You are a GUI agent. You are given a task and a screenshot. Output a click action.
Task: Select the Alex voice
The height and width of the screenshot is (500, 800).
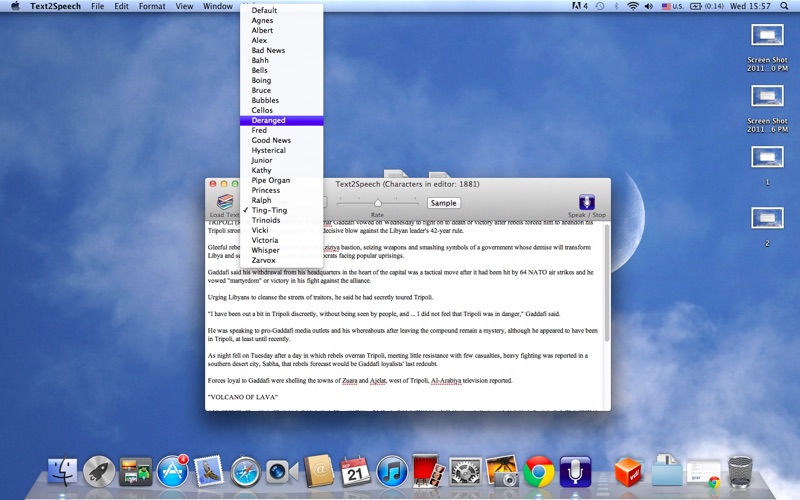282,40
